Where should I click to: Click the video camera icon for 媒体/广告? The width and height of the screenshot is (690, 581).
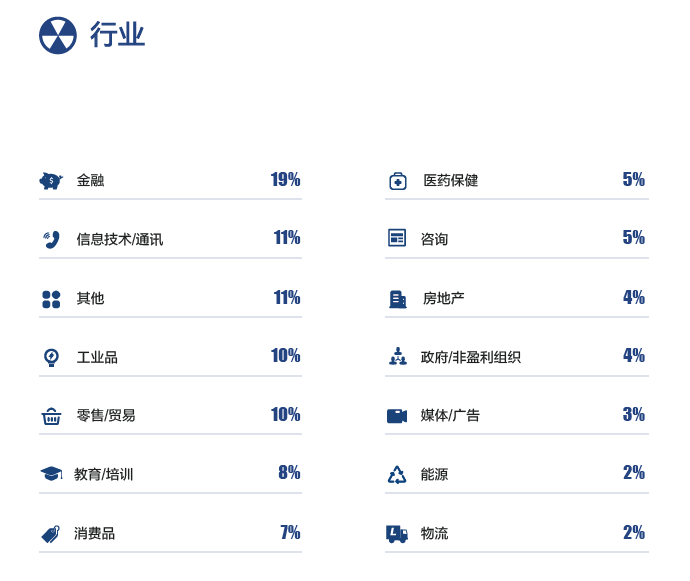tap(397, 416)
